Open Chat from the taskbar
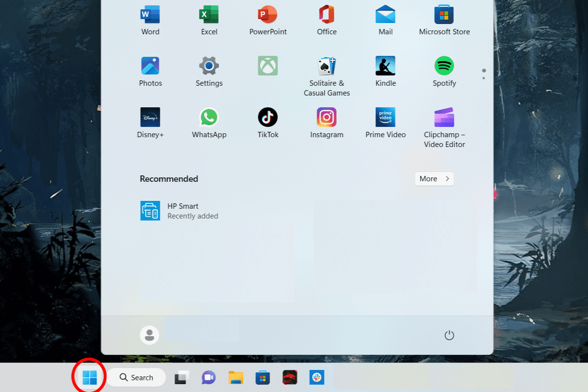The height and width of the screenshot is (392, 588). click(209, 377)
